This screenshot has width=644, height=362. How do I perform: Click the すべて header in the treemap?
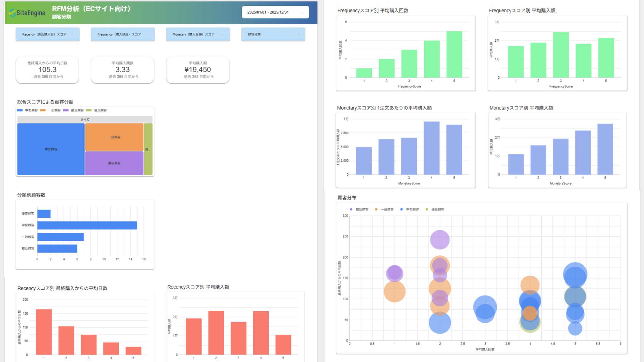(85, 120)
